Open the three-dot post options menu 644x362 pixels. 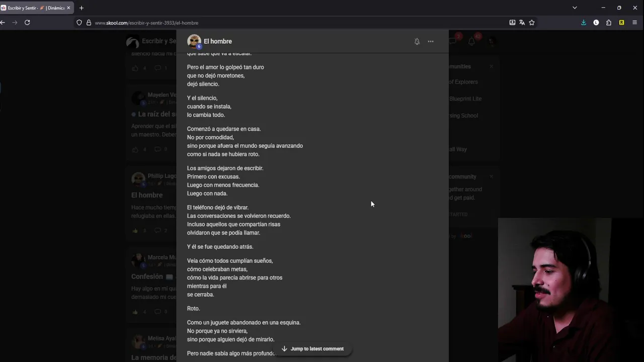click(x=431, y=42)
